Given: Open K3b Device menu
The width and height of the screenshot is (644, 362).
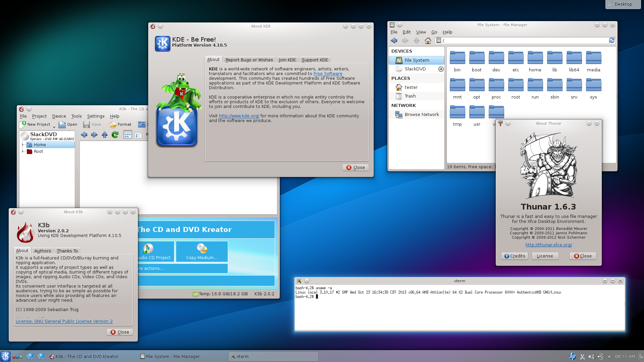Looking at the screenshot, I should tap(59, 116).
